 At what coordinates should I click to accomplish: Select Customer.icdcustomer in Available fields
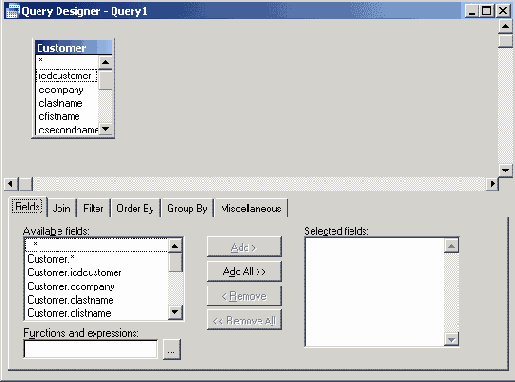(97, 273)
